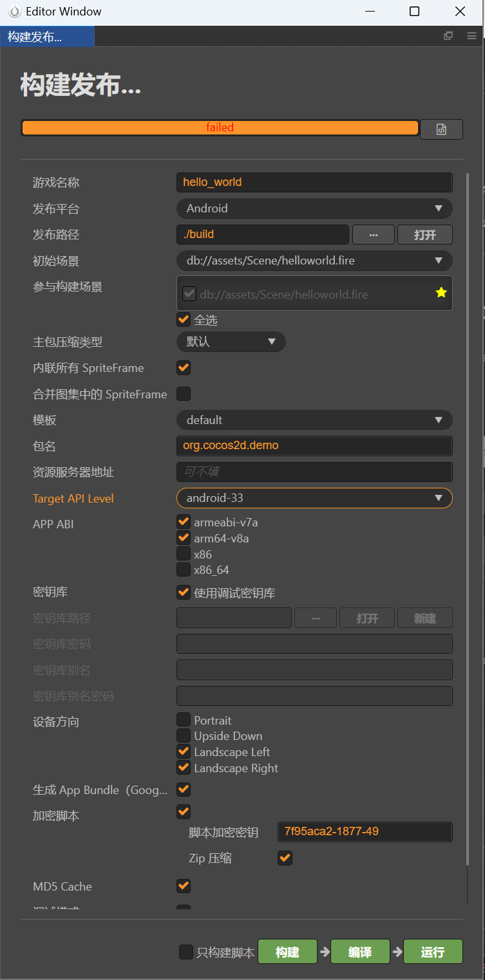Screen dimensions: 485x980
Task: Toggle 使用调试密钥库 checkbox
Action: click(x=184, y=592)
